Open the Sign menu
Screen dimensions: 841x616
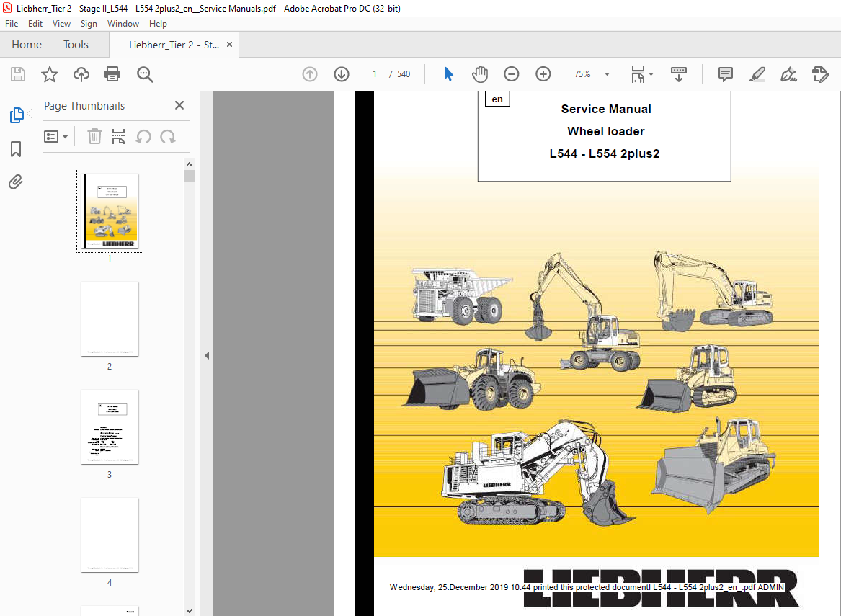tap(89, 24)
